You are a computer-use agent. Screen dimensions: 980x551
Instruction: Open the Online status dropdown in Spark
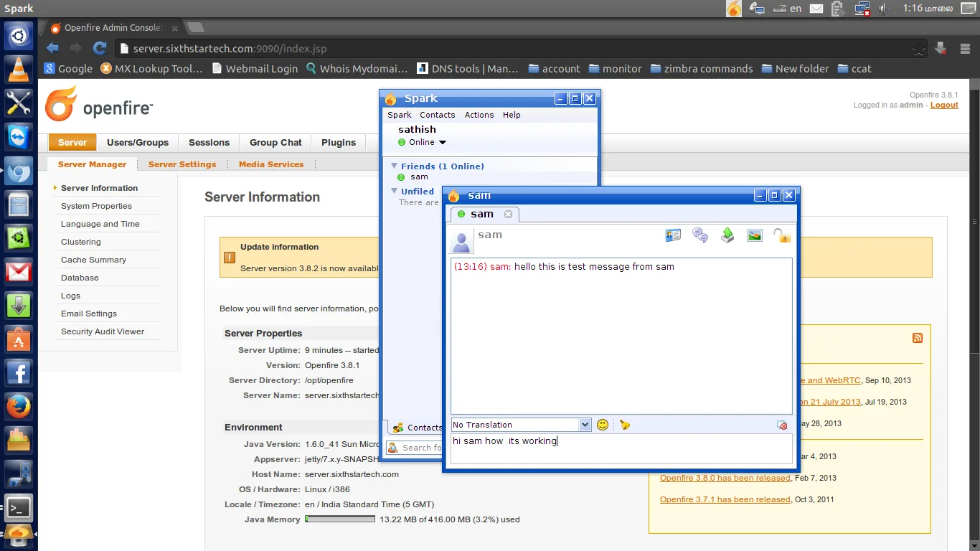click(423, 142)
